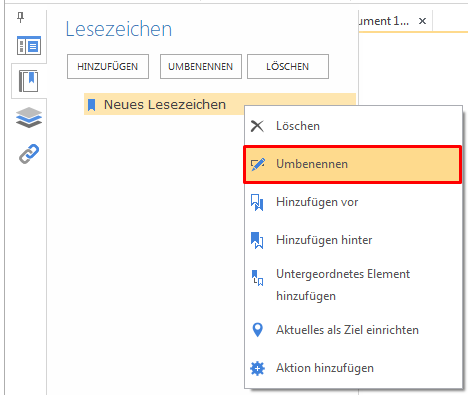
Task: Choose Hinzufügen hinter from context menu
Action: click(353, 240)
